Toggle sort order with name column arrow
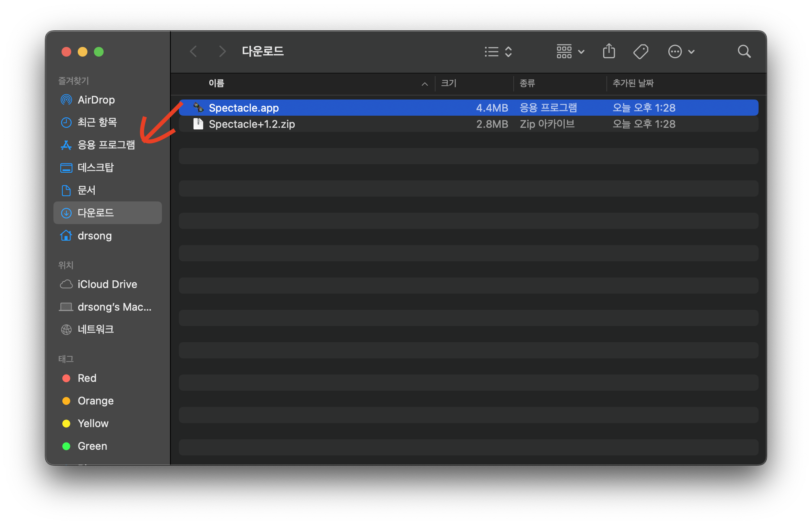The width and height of the screenshot is (812, 525). coord(425,84)
